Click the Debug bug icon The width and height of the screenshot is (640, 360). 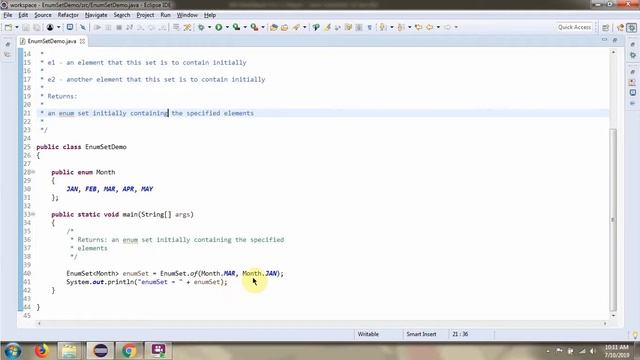tap(201, 27)
